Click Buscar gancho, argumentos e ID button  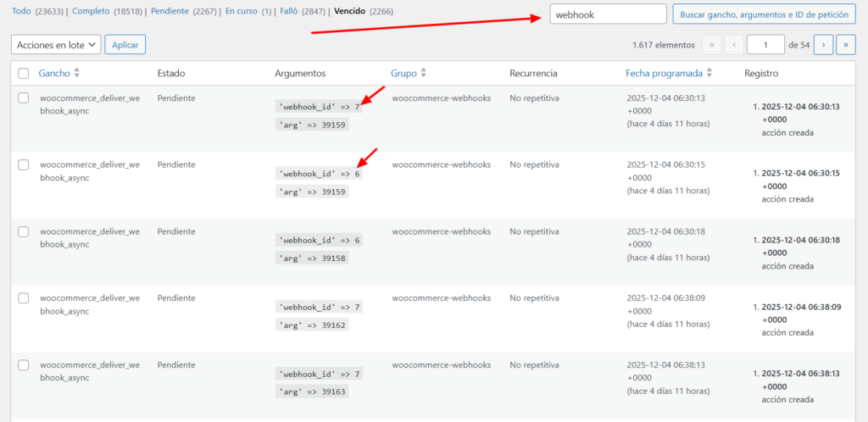(764, 14)
